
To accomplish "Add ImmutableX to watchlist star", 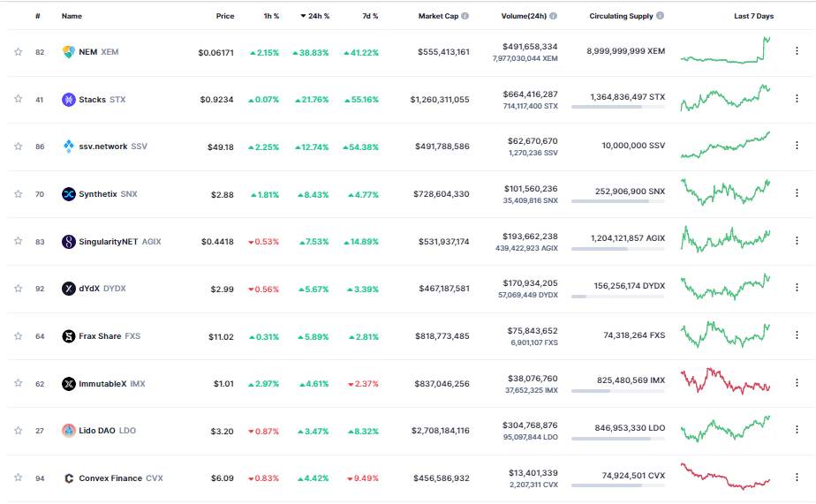I will [x=19, y=383].
